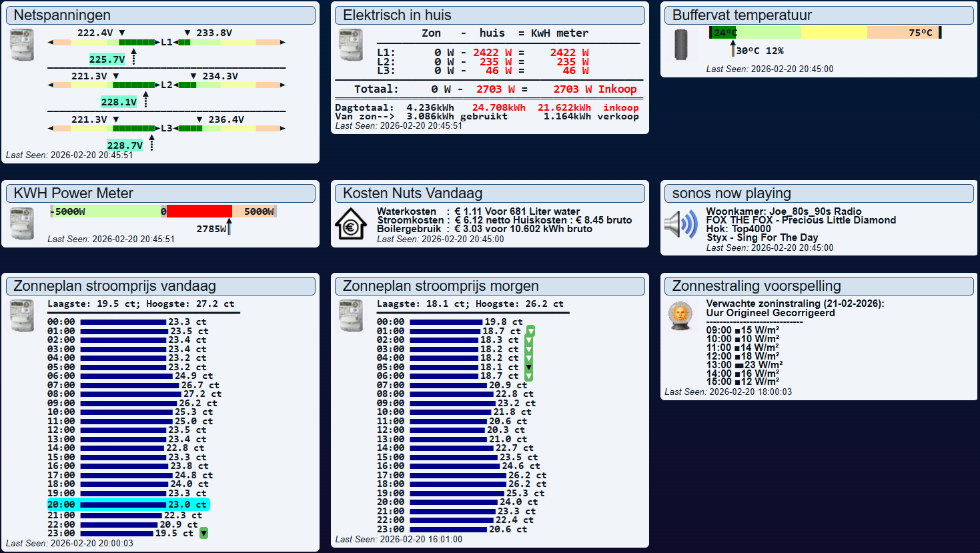The height and width of the screenshot is (553, 980).
Task: Click the FOX THE FOX track title
Action: (x=801, y=220)
